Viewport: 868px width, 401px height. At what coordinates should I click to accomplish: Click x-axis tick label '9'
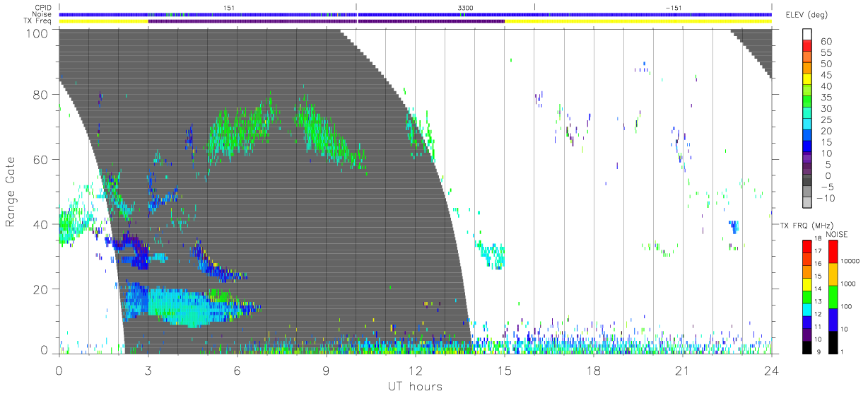pyautogui.click(x=326, y=370)
